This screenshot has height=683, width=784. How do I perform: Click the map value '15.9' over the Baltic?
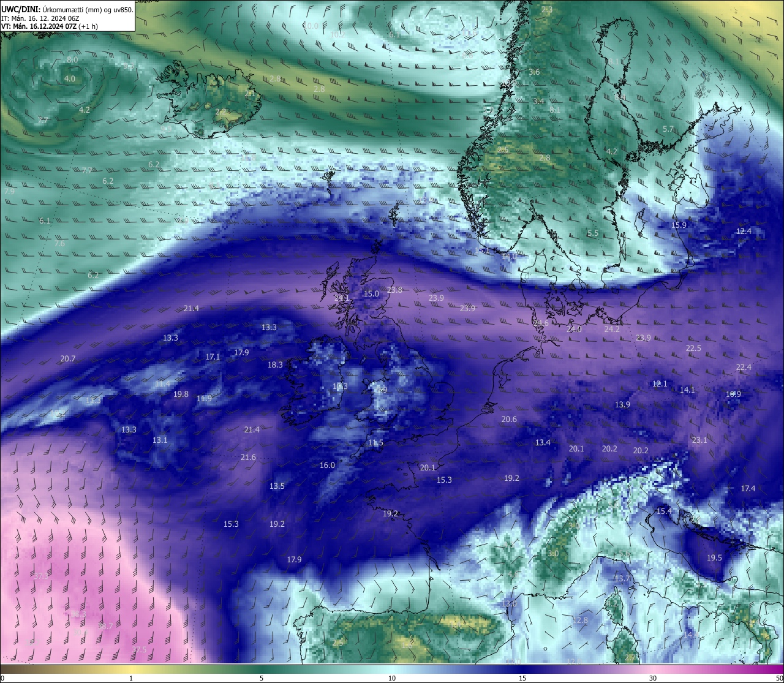679,225
